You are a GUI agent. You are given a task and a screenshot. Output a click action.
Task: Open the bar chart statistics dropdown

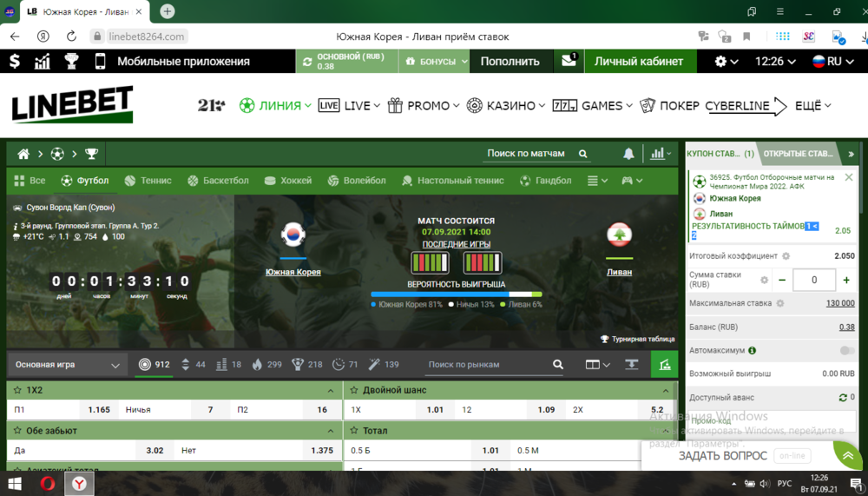(661, 154)
